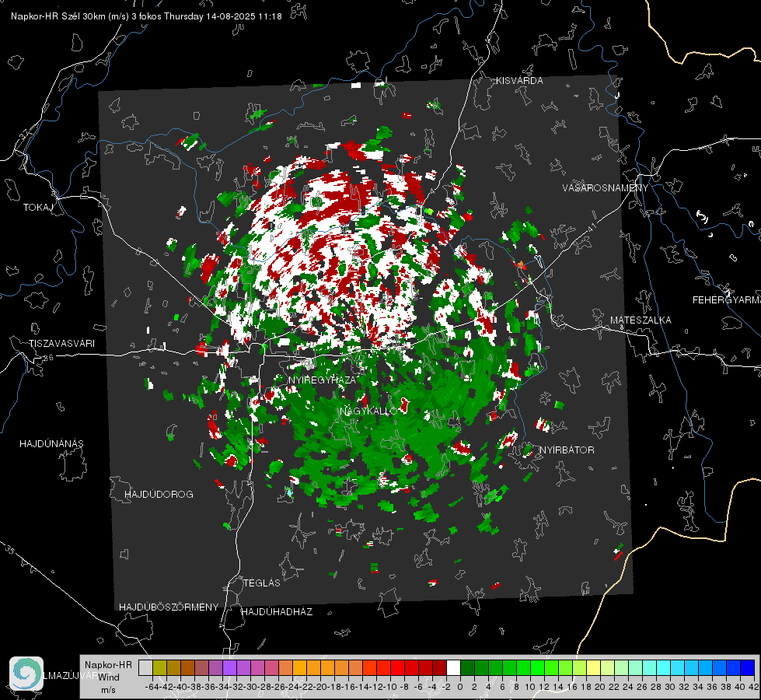Image resolution: width=761 pixels, height=700 pixels.
Task: Select the HAJDÚDOROG town label
Action: tap(159, 494)
